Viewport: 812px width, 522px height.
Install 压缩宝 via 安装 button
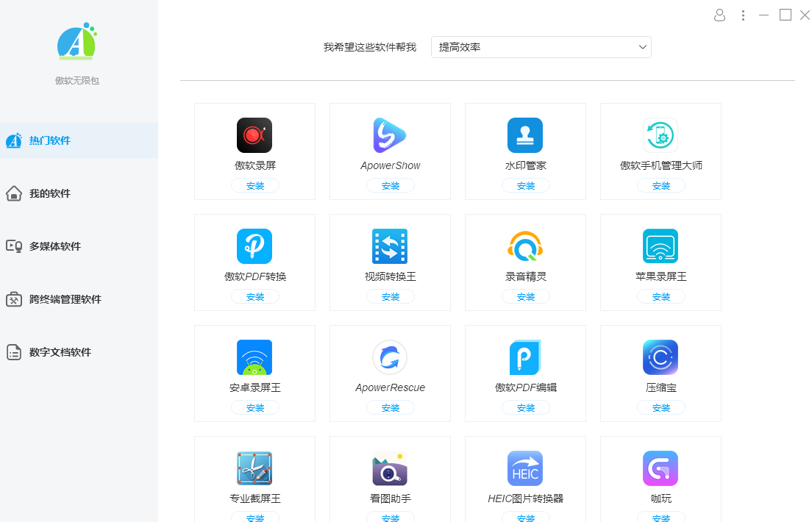(x=660, y=407)
